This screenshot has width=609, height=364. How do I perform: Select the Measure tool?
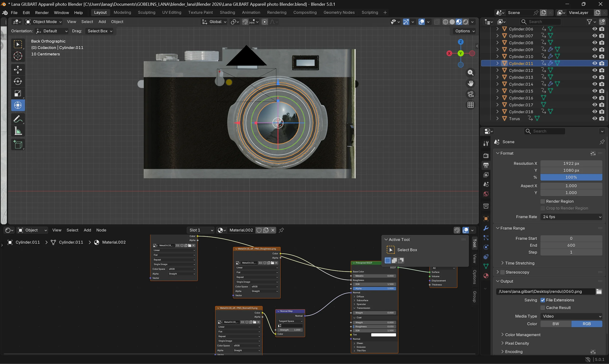click(18, 131)
